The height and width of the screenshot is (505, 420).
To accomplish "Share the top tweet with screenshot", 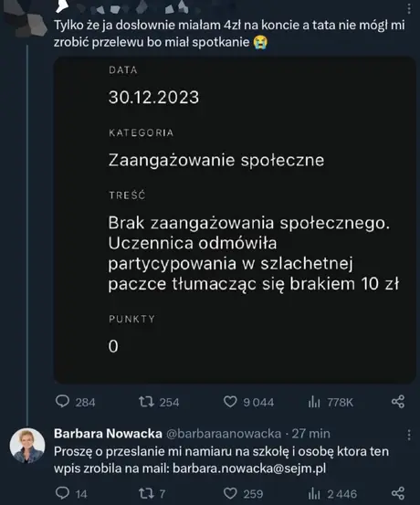I will click(398, 402).
